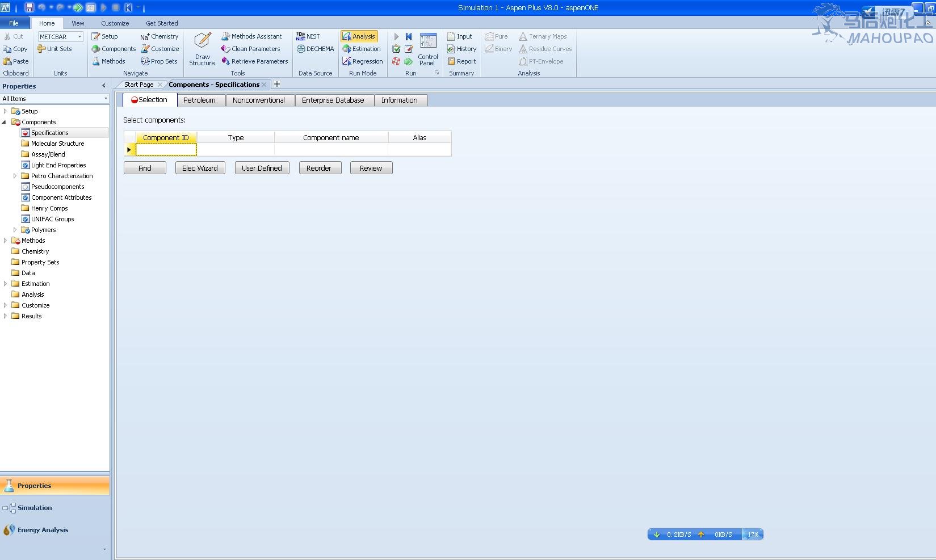Viewport: 936px width, 560px height.
Task: Launch the Elec Wizard
Action: point(200,168)
